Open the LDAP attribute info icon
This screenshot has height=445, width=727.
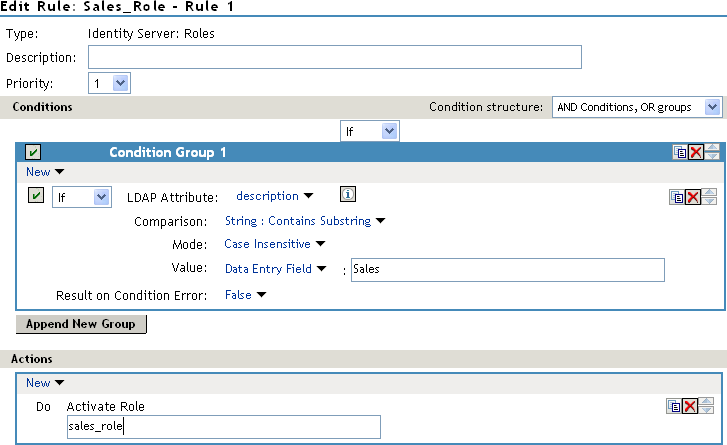(348, 195)
